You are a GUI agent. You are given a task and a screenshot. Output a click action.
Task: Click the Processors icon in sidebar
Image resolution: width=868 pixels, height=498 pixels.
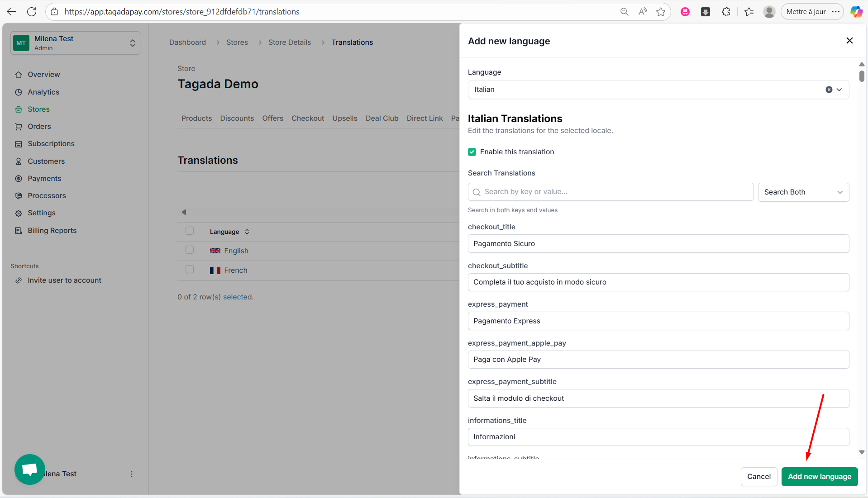click(x=19, y=196)
